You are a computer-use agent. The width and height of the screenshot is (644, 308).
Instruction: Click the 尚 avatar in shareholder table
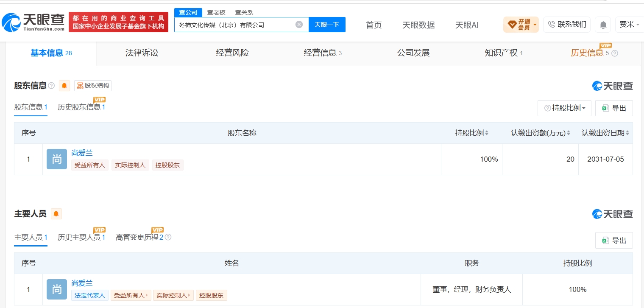click(x=57, y=159)
